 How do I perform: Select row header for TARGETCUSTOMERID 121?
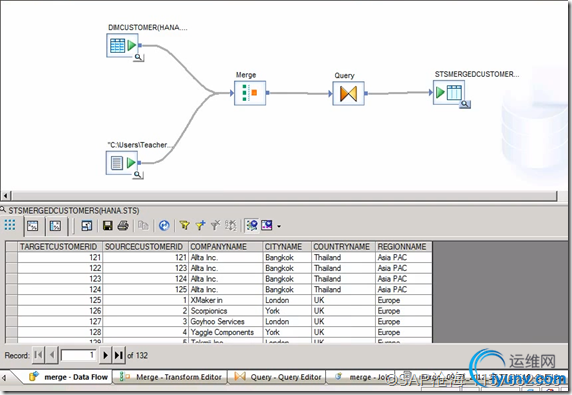pyautogui.click(x=11, y=257)
